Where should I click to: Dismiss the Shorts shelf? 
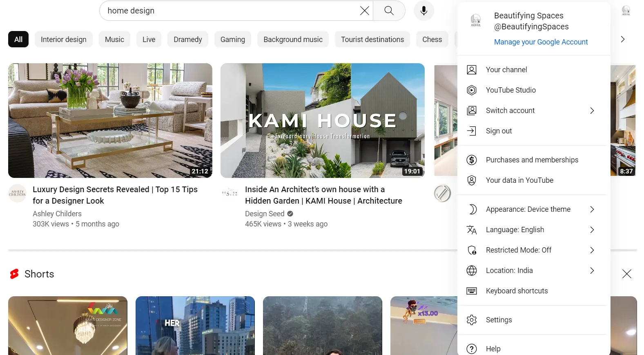pos(626,274)
